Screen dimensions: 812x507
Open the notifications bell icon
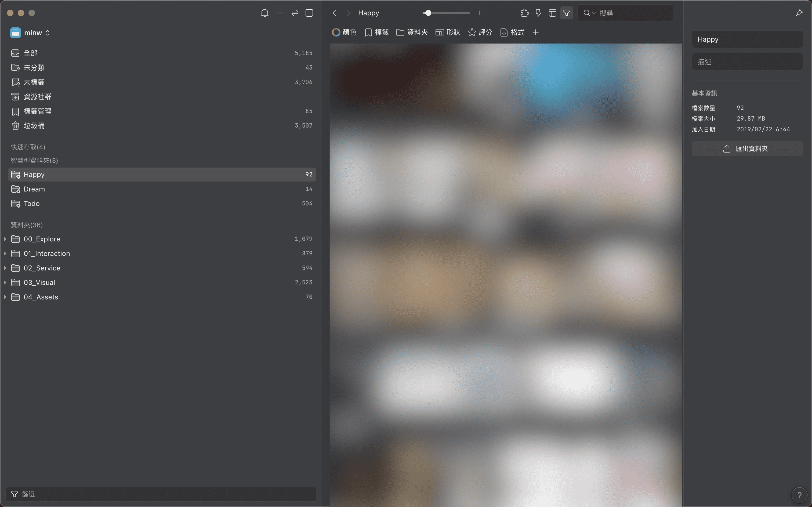264,13
